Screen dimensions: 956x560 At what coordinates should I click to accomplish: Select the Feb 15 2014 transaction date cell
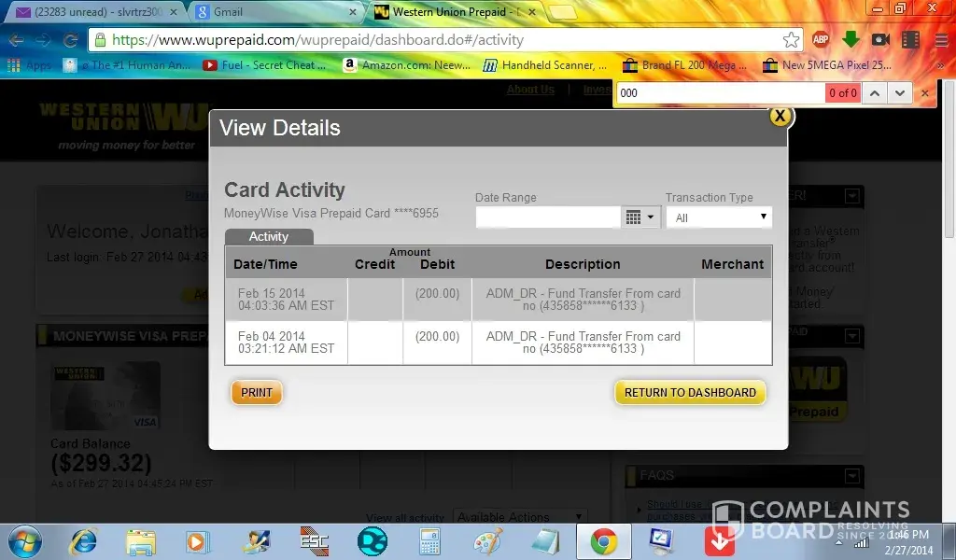click(286, 300)
